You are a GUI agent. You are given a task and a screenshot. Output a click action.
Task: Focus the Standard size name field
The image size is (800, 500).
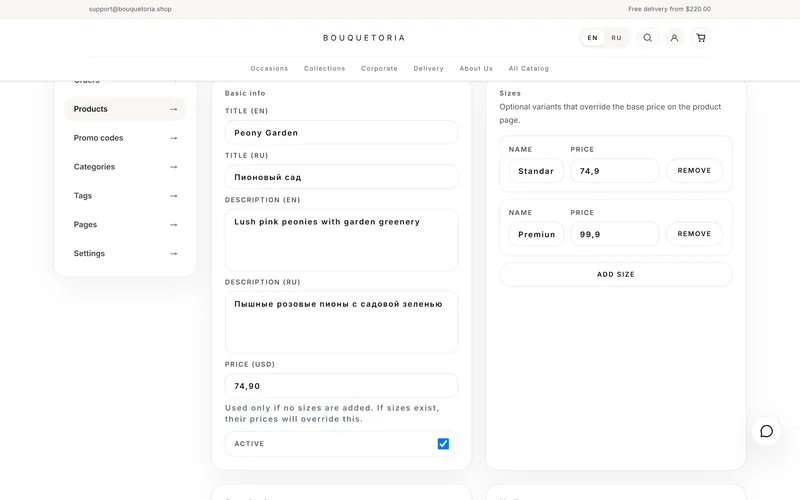536,171
